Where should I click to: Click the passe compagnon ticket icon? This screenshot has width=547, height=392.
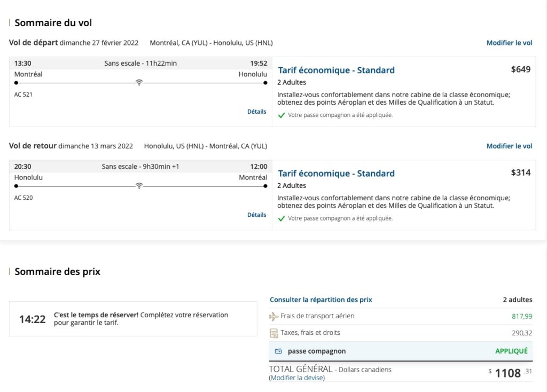pyautogui.click(x=278, y=351)
